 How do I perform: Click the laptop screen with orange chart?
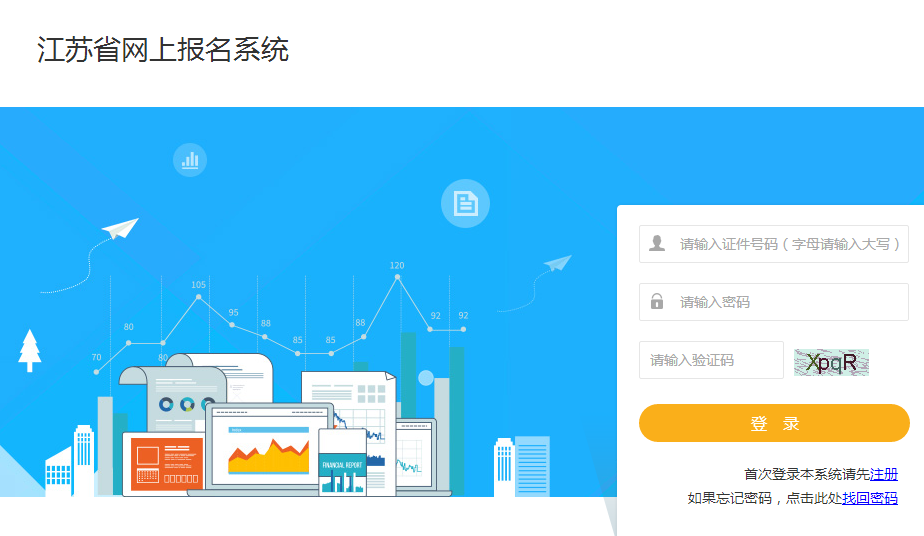[268, 446]
